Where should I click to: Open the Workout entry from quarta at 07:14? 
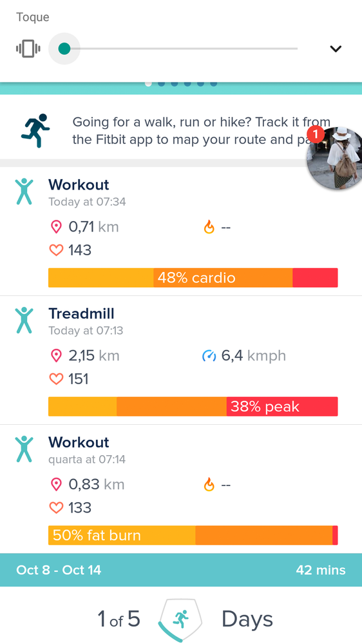pyautogui.click(x=181, y=489)
